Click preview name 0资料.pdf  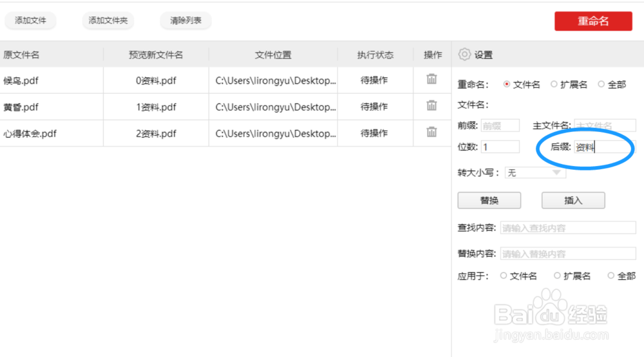pyautogui.click(x=156, y=80)
